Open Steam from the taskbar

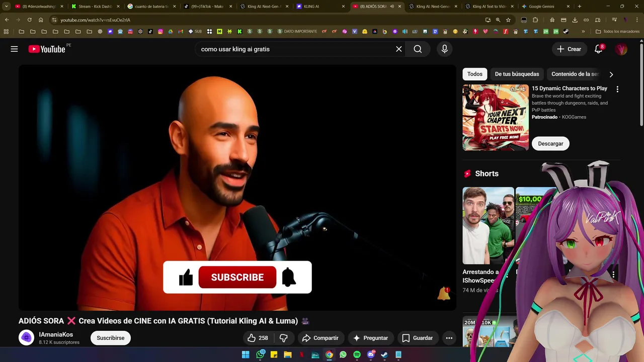[x=384, y=354]
